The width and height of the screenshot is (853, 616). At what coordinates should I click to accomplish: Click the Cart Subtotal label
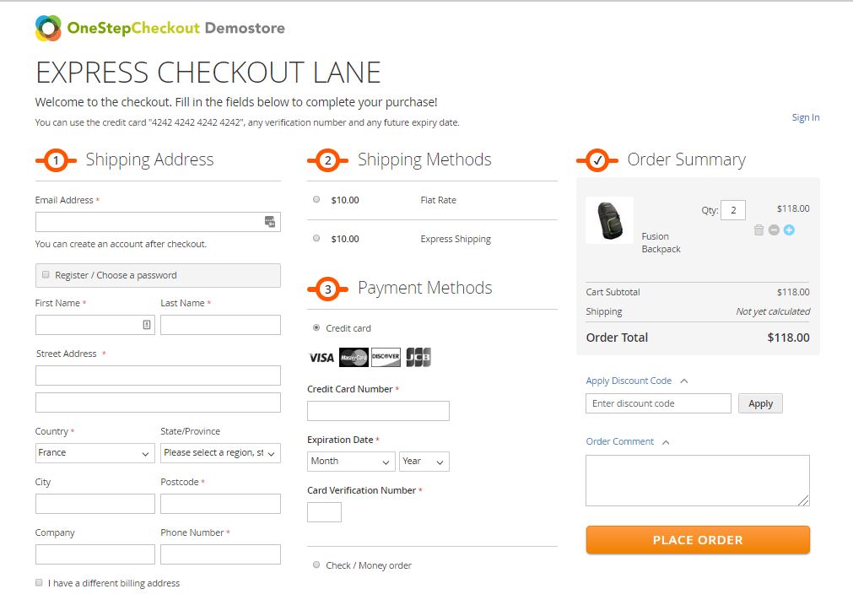click(x=613, y=292)
